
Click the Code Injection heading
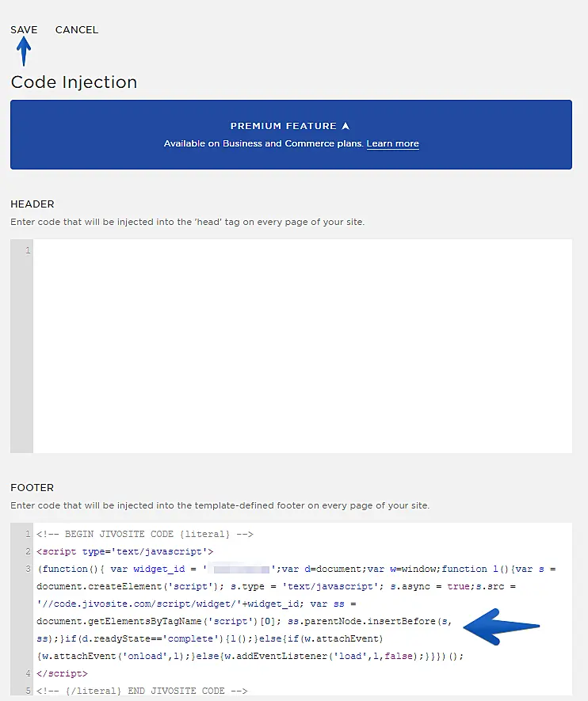click(x=74, y=82)
